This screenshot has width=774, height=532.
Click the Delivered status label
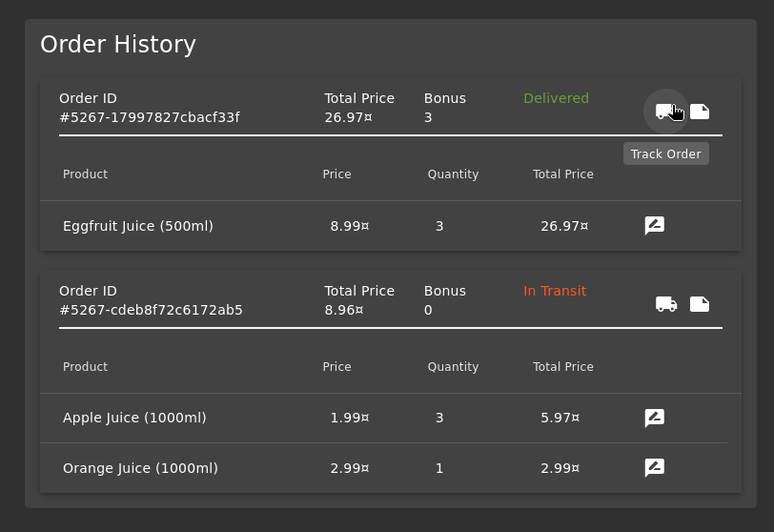556,98
